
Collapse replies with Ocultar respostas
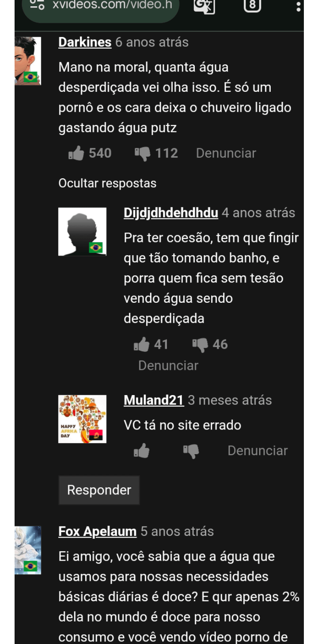107,183
